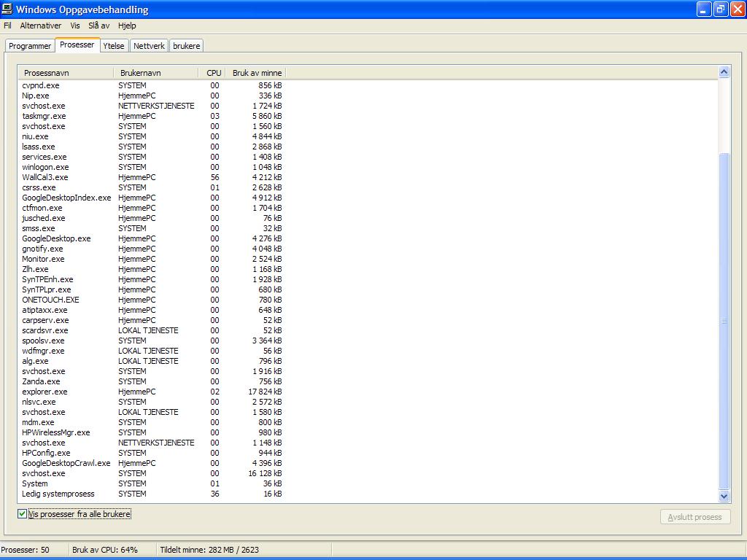
Task: Click the vertical scrollbar thumb
Action: tap(724, 321)
